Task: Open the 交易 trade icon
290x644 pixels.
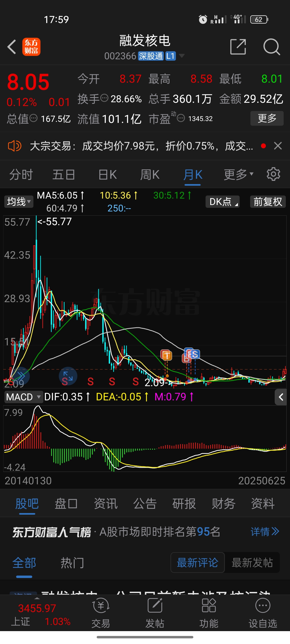Action: pyautogui.click(x=101, y=613)
